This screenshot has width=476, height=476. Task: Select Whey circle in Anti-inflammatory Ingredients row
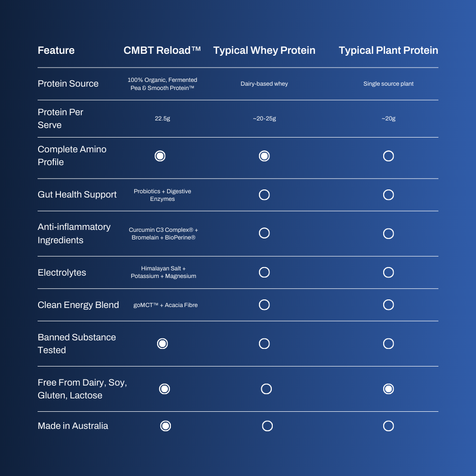(x=264, y=233)
